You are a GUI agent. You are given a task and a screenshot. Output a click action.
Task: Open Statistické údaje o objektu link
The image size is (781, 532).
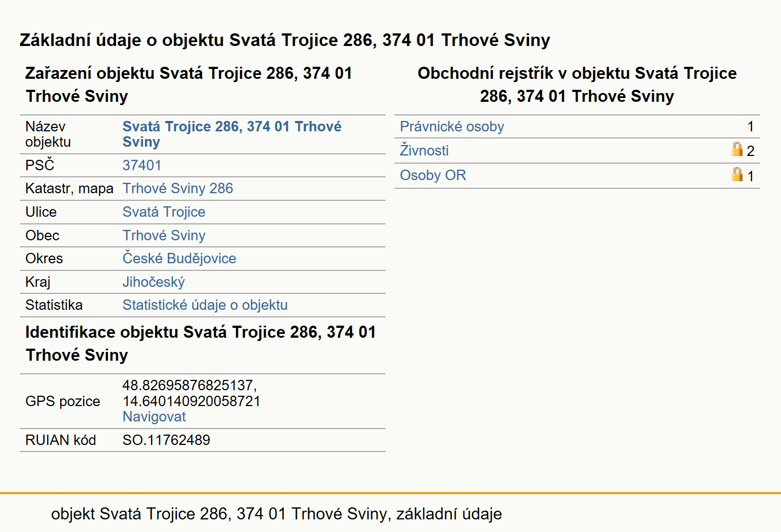205,305
